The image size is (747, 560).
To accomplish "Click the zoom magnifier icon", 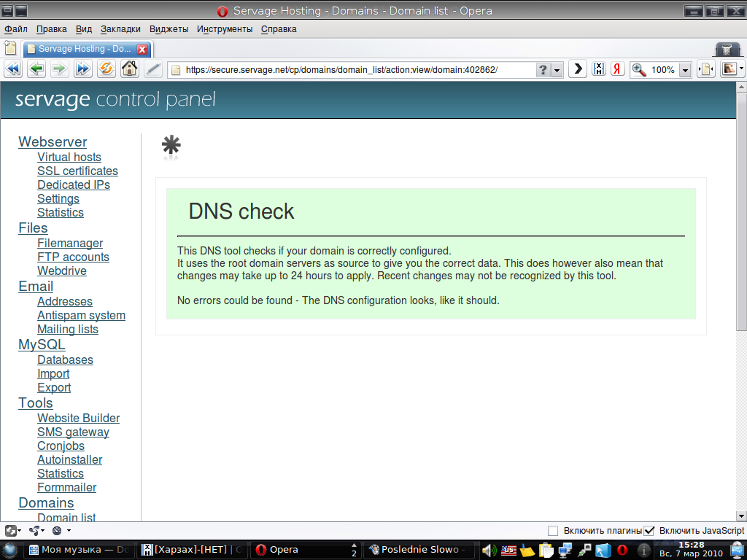I will tap(639, 69).
